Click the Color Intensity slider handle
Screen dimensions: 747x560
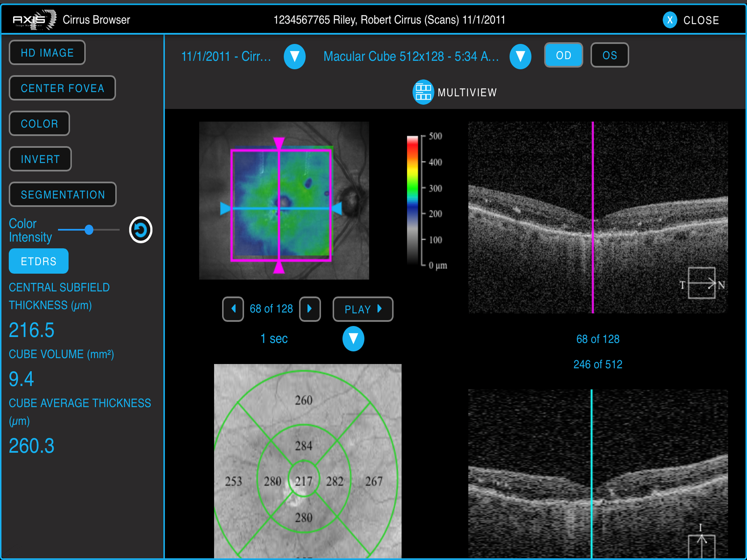[x=89, y=230]
